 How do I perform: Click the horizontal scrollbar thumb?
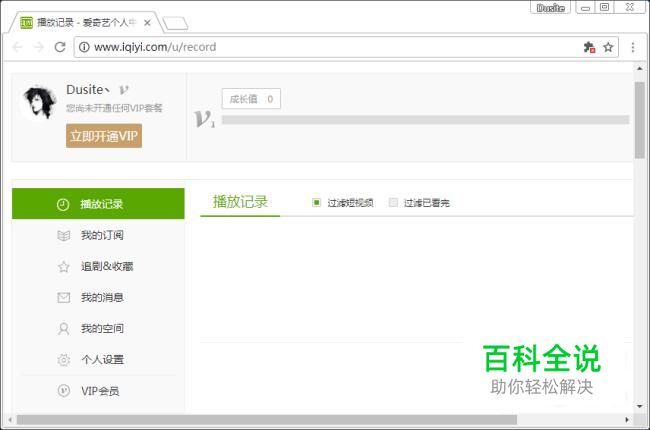[267, 420]
